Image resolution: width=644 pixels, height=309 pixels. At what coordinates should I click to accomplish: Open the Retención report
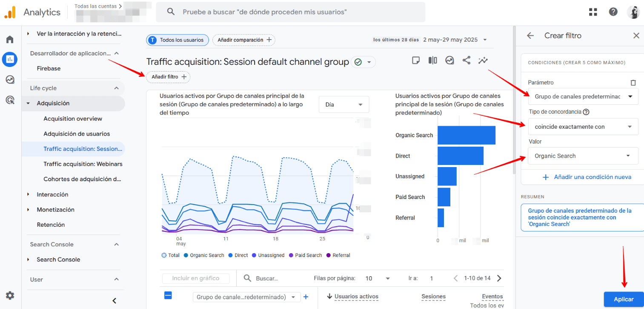tap(51, 225)
